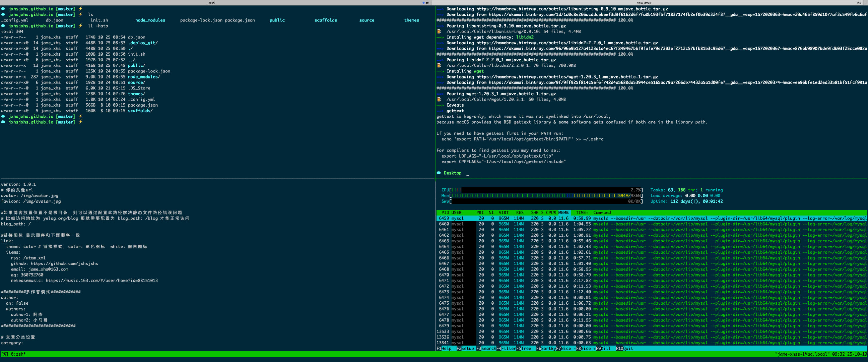
Task: Sort htop by the Command column header
Action: [602, 213]
